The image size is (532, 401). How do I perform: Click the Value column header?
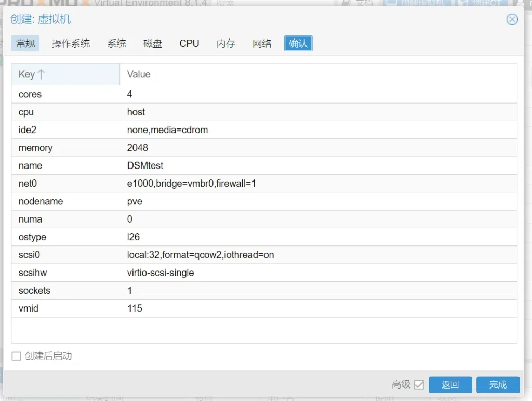click(x=318, y=74)
